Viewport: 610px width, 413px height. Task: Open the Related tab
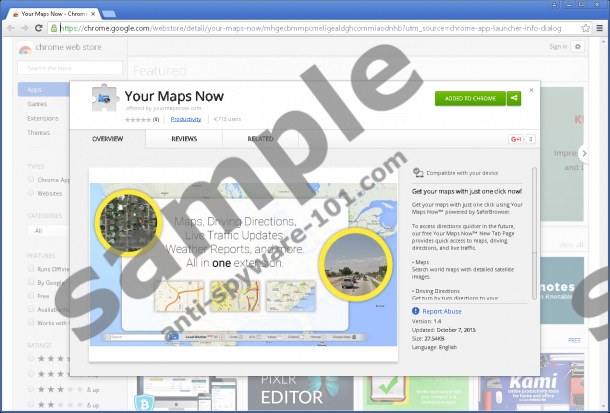[261, 139]
